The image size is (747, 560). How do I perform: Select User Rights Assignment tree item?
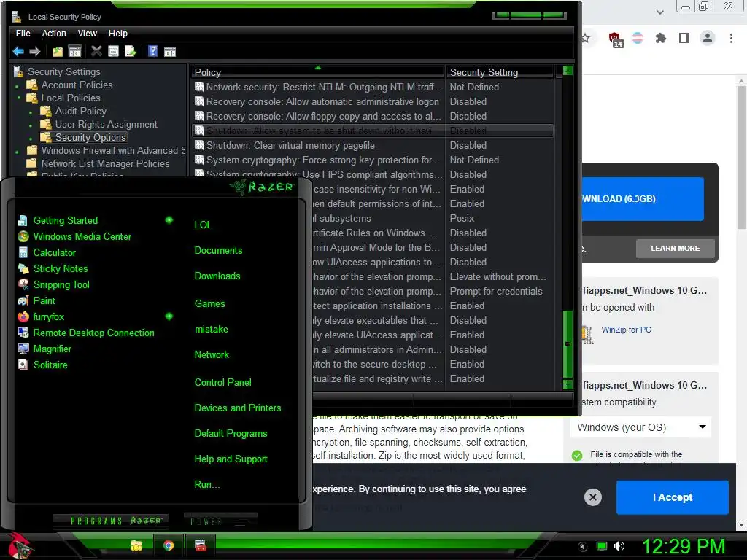click(x=106, y=124)
